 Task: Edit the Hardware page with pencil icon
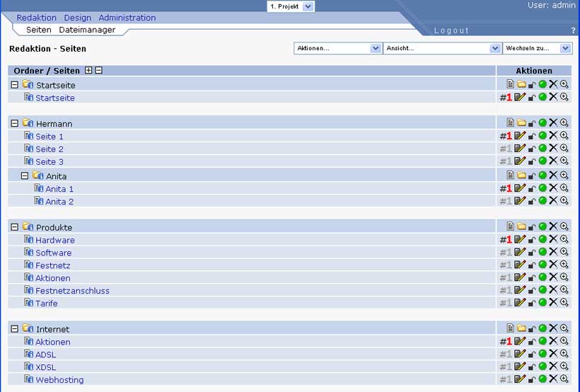pos(520,239)
